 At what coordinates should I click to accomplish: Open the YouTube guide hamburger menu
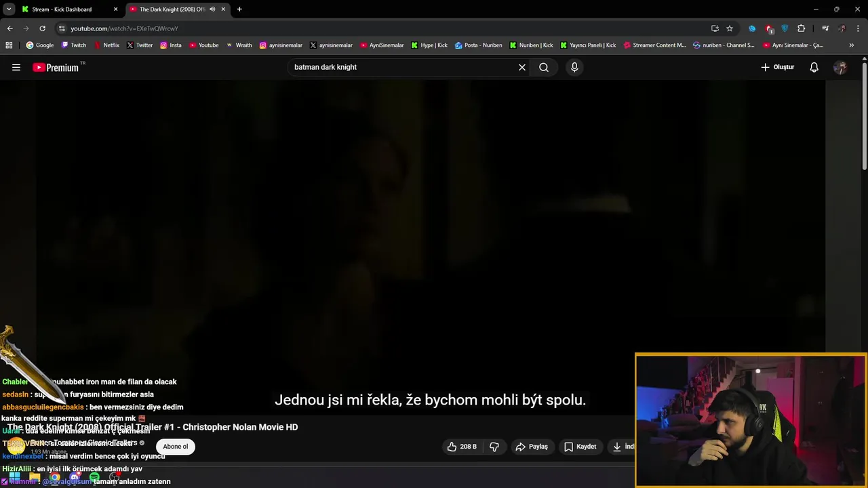(16, 67)
